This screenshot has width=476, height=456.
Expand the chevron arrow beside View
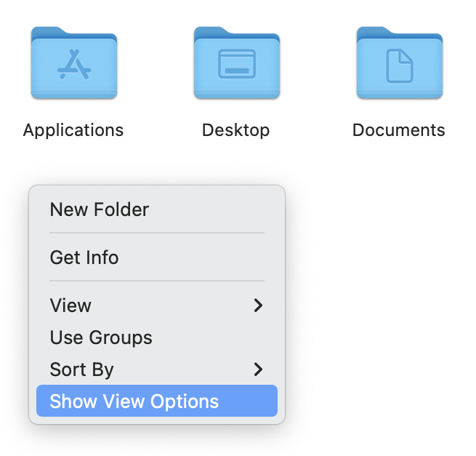(258, 305)
